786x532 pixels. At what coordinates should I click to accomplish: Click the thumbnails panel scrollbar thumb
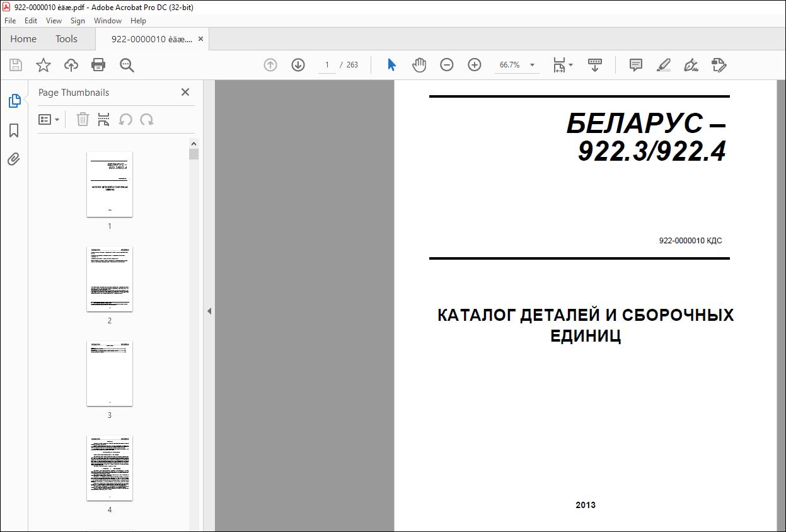pos(194,154)
